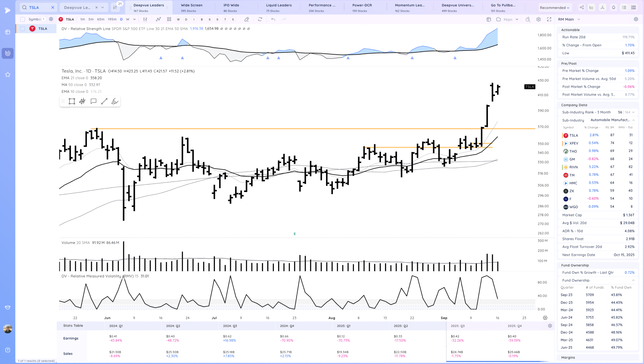Open the Deepvue Leaders tab
Screen dimensions: 644x364
point(149,8)
